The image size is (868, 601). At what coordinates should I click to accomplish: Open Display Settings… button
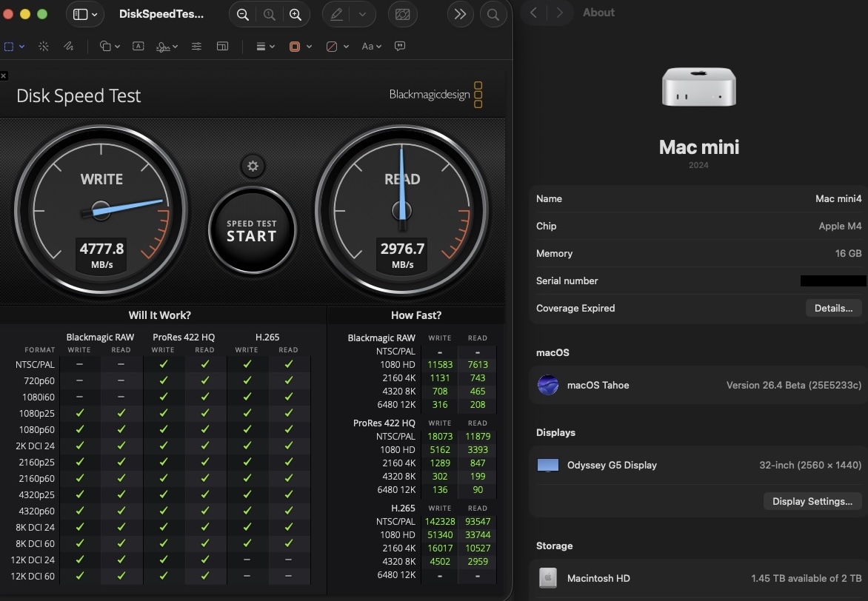tap(812, 501)
